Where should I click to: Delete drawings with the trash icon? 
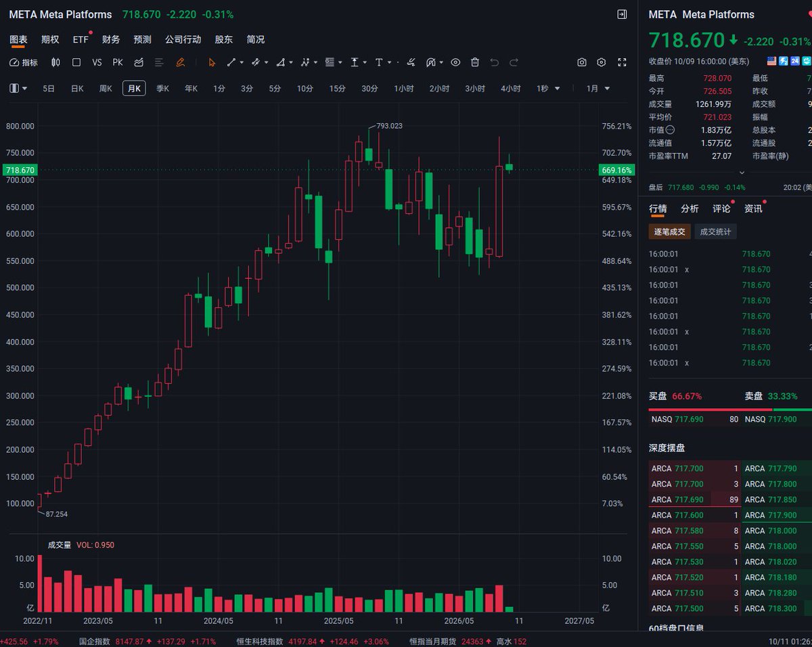pos(475,62)
